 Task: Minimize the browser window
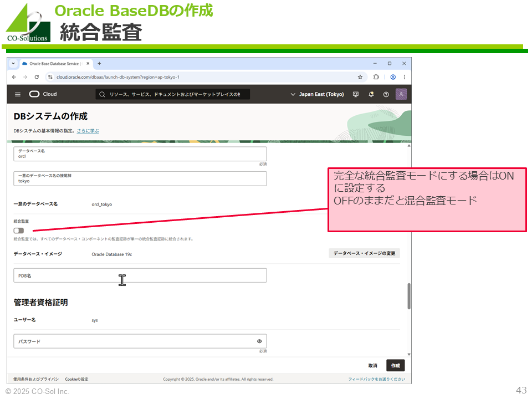[x=375, y=63]
